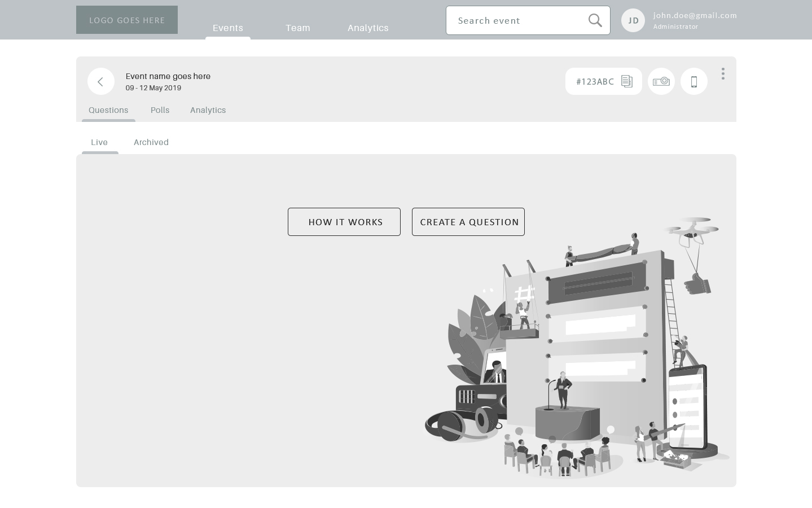
Task: Open the mobile phone preview
Action: (x=694, y=81)
